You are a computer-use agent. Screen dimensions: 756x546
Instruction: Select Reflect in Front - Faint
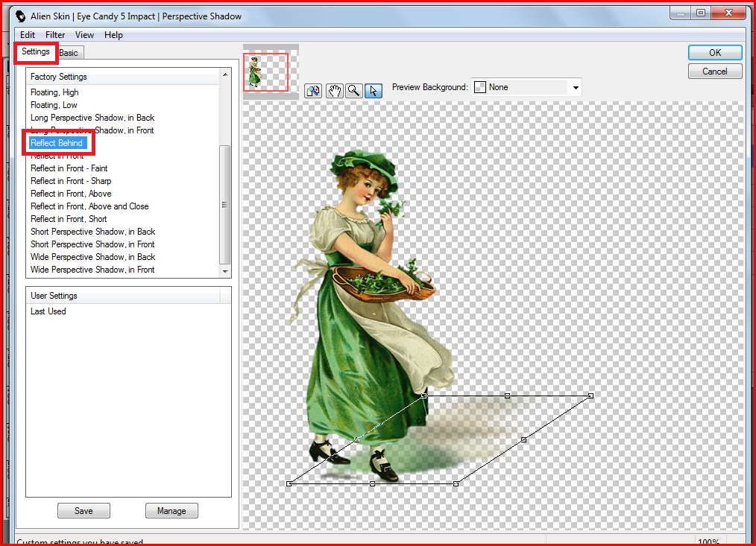(69, 168)
